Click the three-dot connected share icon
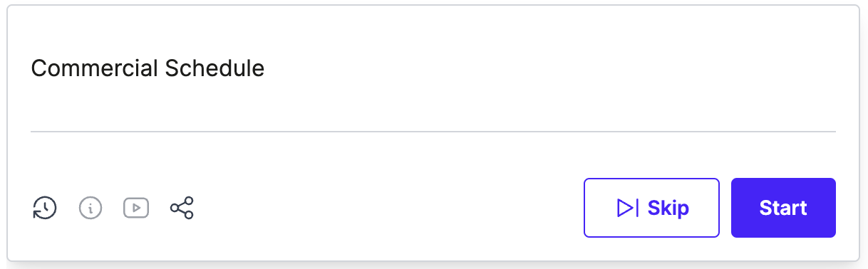The width and height of the screenshot is (868, 269). pyautogui.click(x=182, y=208)
